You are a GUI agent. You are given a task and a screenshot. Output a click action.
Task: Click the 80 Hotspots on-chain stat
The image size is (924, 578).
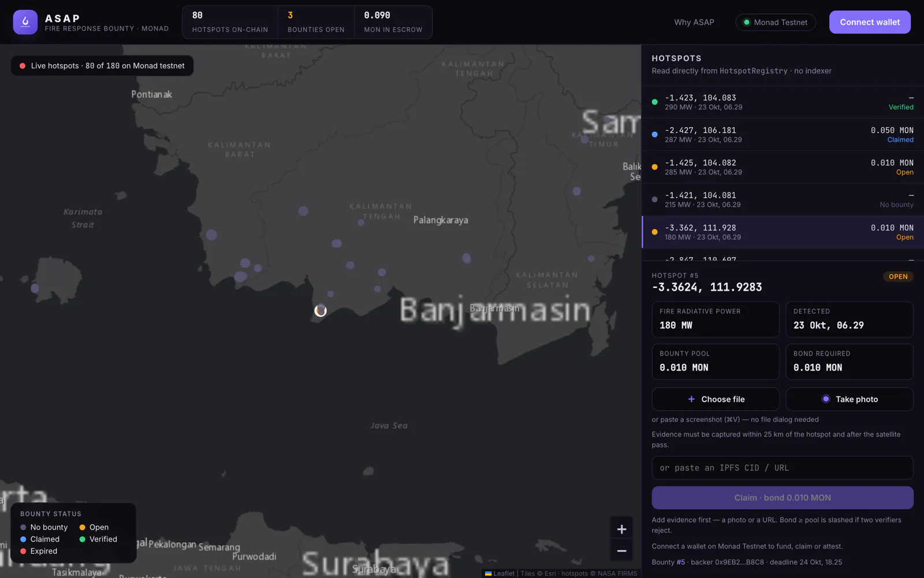(x=230, y=22)
